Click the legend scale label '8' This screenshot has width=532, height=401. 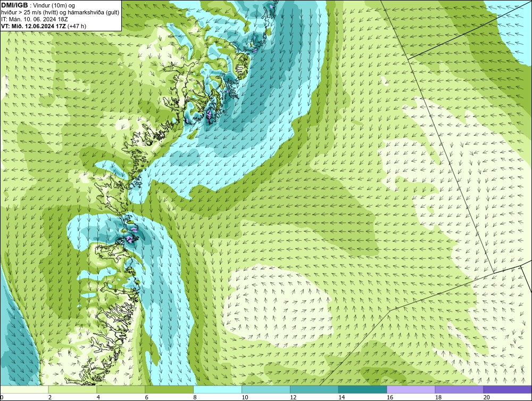coord(195,397)
